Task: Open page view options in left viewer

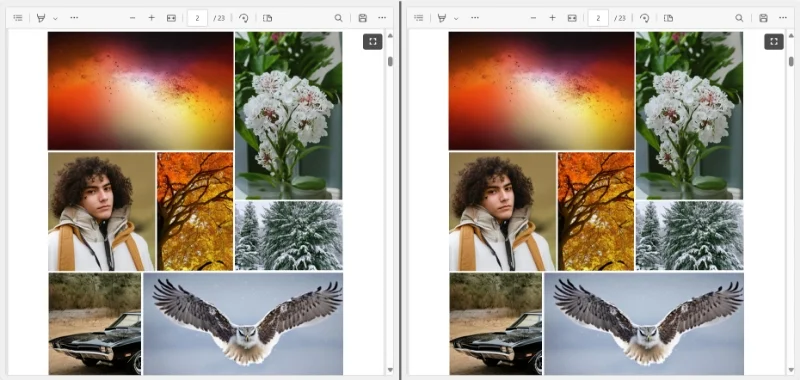Action: tap(267, 18)
